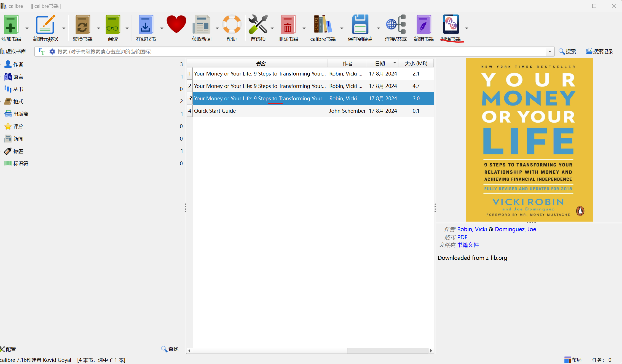This screenshot has width=622, height=364.
Task: Open search history dropdown arrow
Action: (550, 52)
